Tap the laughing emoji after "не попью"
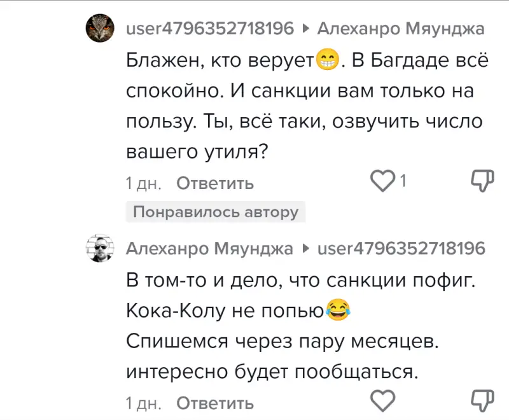509x420 pixels. pos(338,310)
